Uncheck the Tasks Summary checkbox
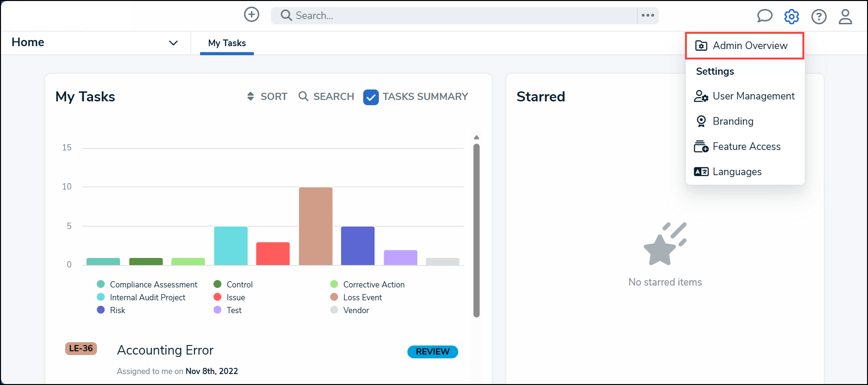This screenshot has height=385, width=868. point(371,97)
